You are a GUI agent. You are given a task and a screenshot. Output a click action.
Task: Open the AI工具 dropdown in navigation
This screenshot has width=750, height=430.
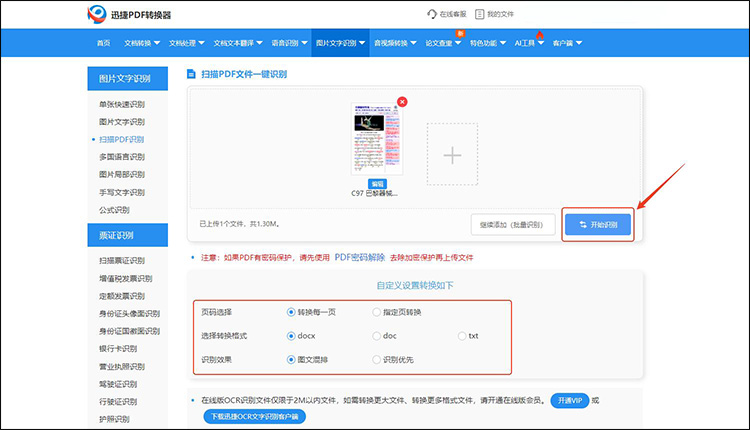[x=529, y=44]
